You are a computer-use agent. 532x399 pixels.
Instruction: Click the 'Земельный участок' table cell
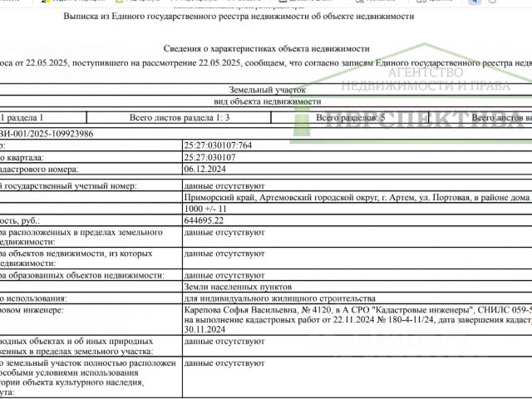tap(267, 90)
